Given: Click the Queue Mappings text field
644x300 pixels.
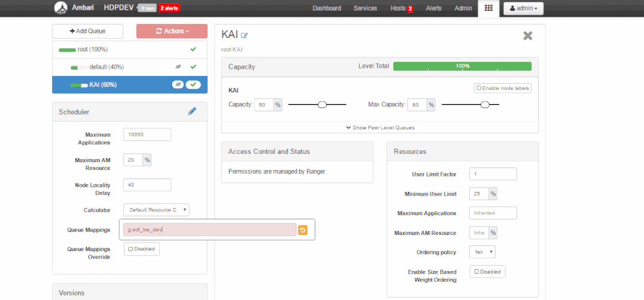Looking at the screenshot, I should pos(210,230).
